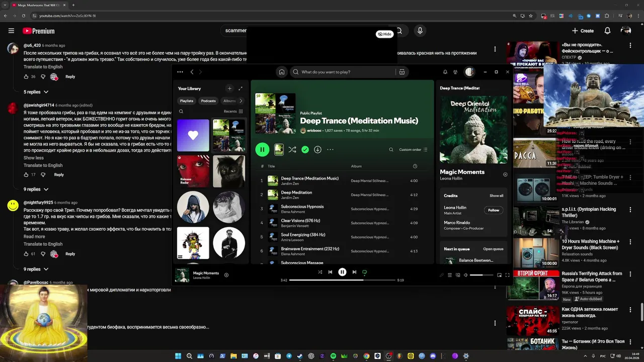
Task: Open the lyrics microphone icon
Action: click(x=442, y=275)
